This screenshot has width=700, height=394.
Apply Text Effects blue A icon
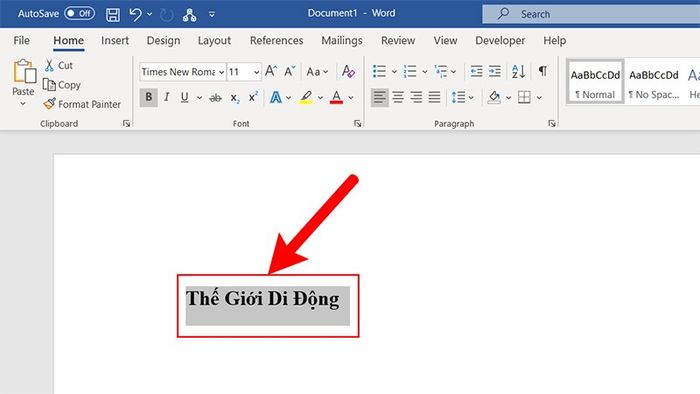pyautogui.click(x=276, y=98)
